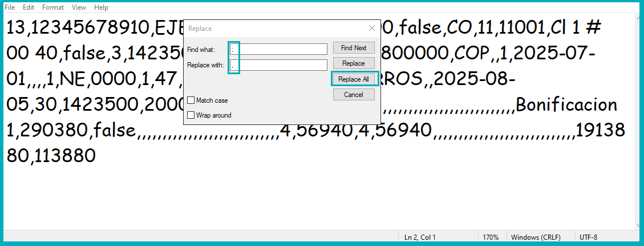The height and width of the screenshot is (246, 644).
Task: Open the Format menu
Action: coord(53,7)
